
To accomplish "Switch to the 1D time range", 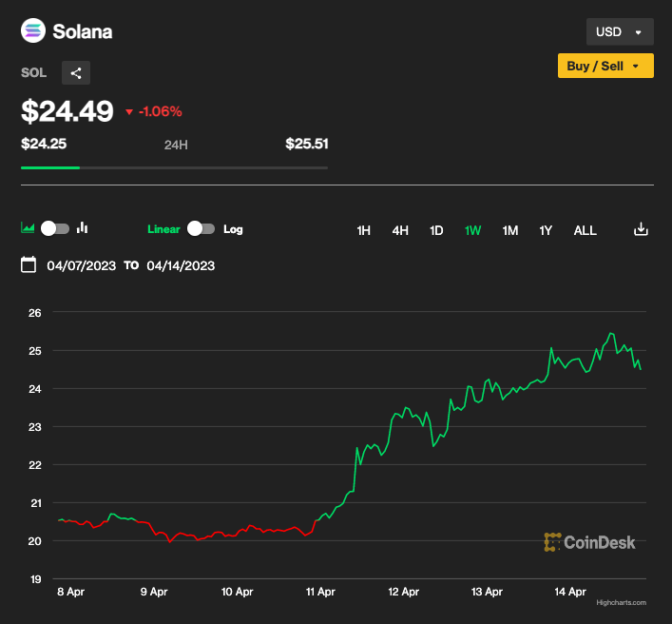I will pos(436,231).
